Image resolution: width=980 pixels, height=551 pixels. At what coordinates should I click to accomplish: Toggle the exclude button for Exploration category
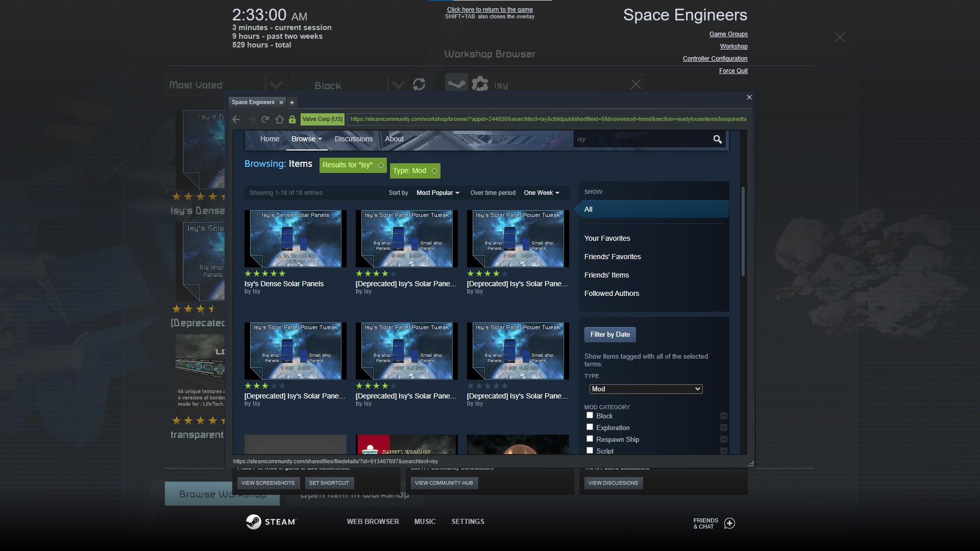coord(723,428)
